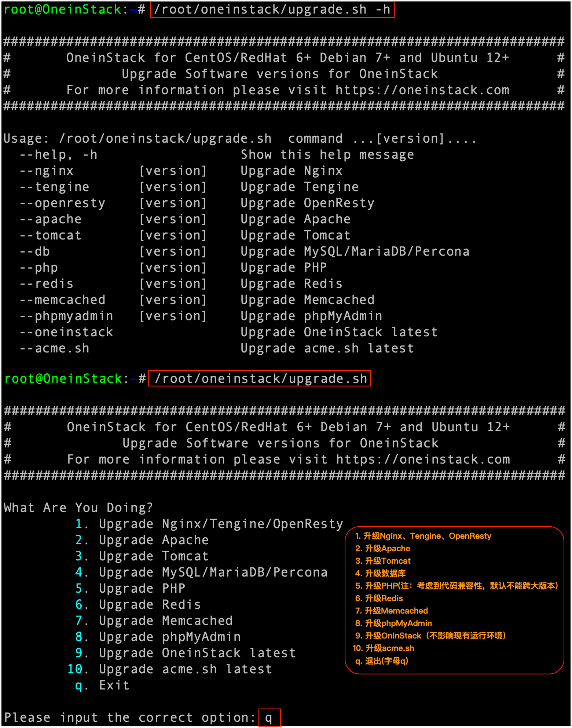572x728 pixels.
Task: Choose menu option 4 Upgrade MySQL/MariaDB/Percona
Action: click(x=201, y=572)
